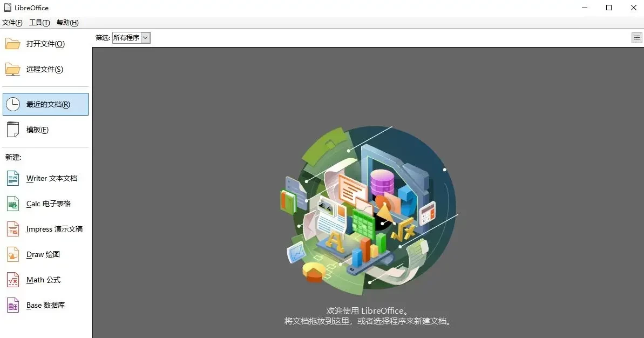Click the open file folder icon
The width and height of the screenshot is (644, 338).
tap(13, 43)
